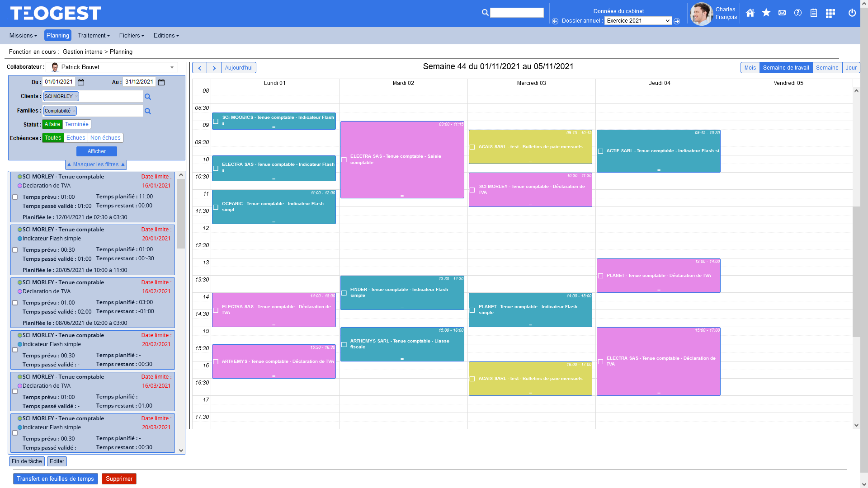
Task: Collapse filters with Masquer les filtres
Action: click(x=96, y=164)
